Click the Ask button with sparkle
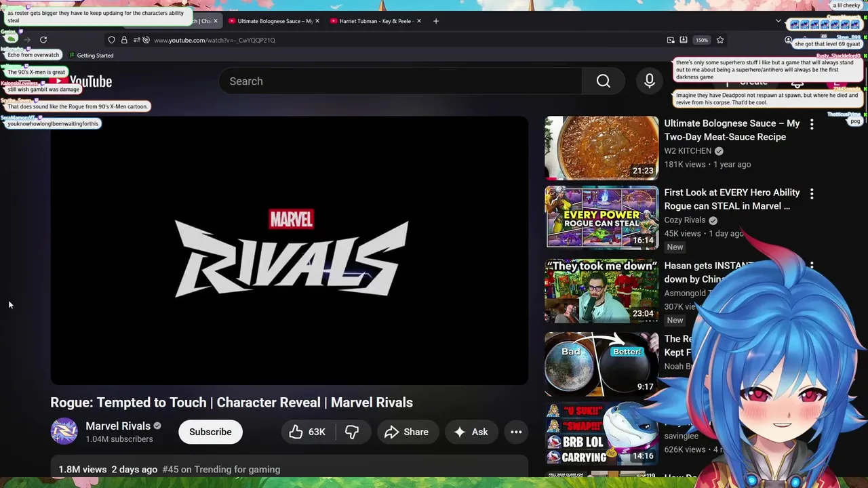The height and width of the screenshot is (488, 868). coord(471,432)
